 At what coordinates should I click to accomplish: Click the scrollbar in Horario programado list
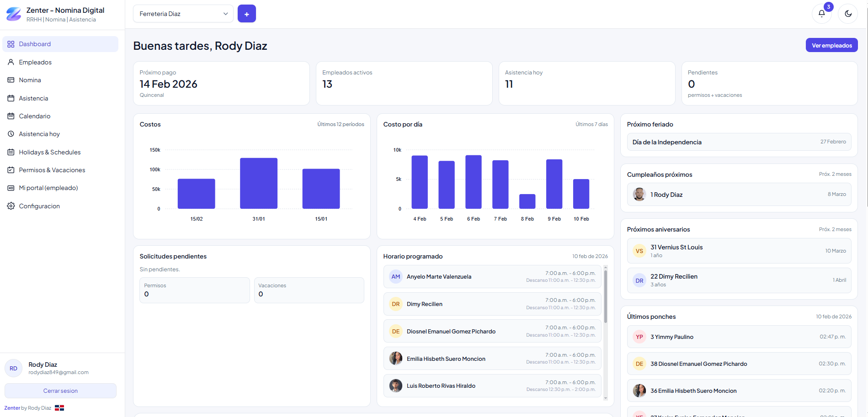606,297
